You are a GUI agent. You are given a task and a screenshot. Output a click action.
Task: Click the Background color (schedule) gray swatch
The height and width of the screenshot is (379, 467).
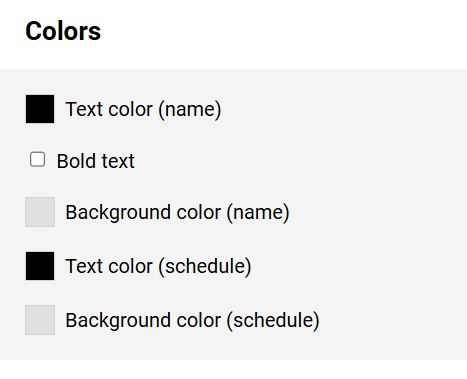40,320
